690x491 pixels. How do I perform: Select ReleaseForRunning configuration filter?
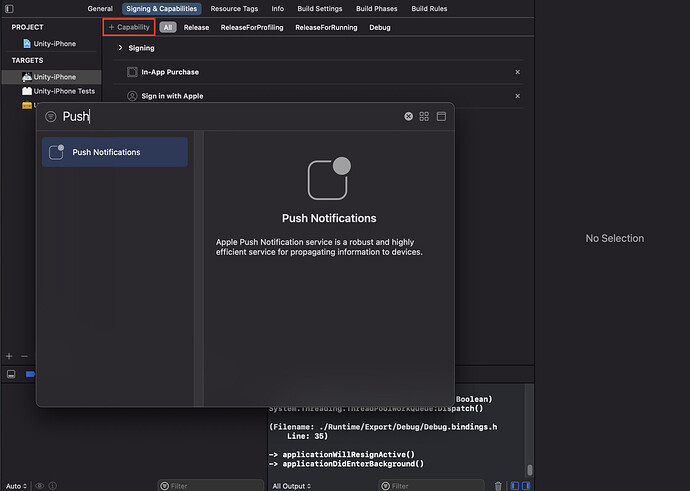pos(326,27)
